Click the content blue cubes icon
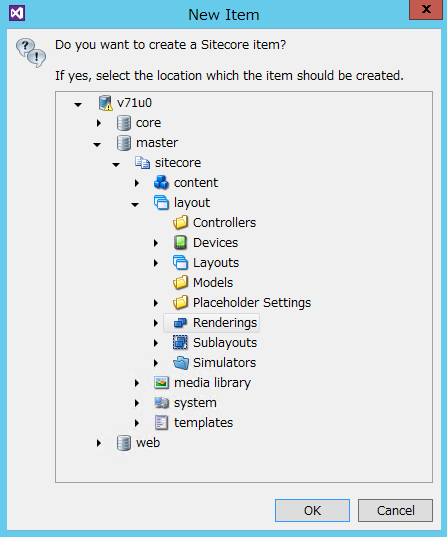Image resolution: width=447 pixels, height=537 pixels. tap(161, 183)
